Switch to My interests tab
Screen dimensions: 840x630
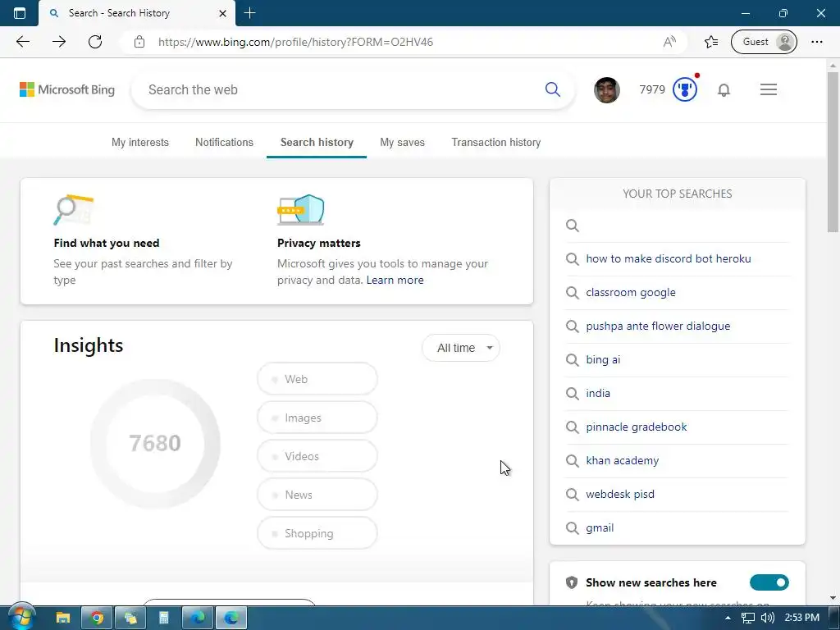(x=139, y=142)
